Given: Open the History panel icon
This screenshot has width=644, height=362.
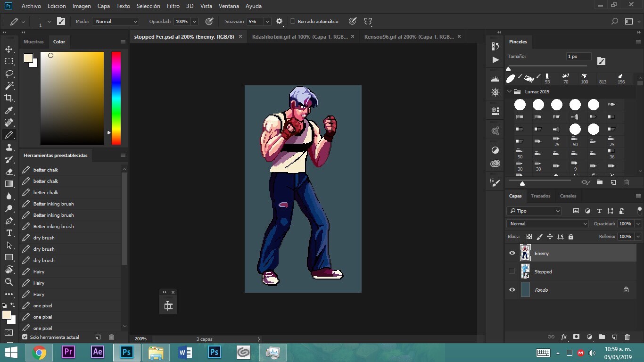Looking at the screenshot, I should 495,46.
